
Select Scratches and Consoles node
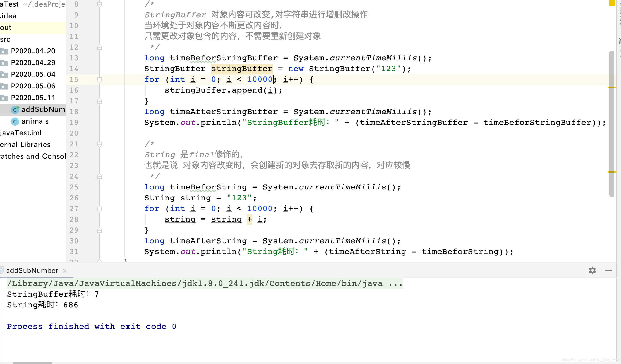point(33,156)
